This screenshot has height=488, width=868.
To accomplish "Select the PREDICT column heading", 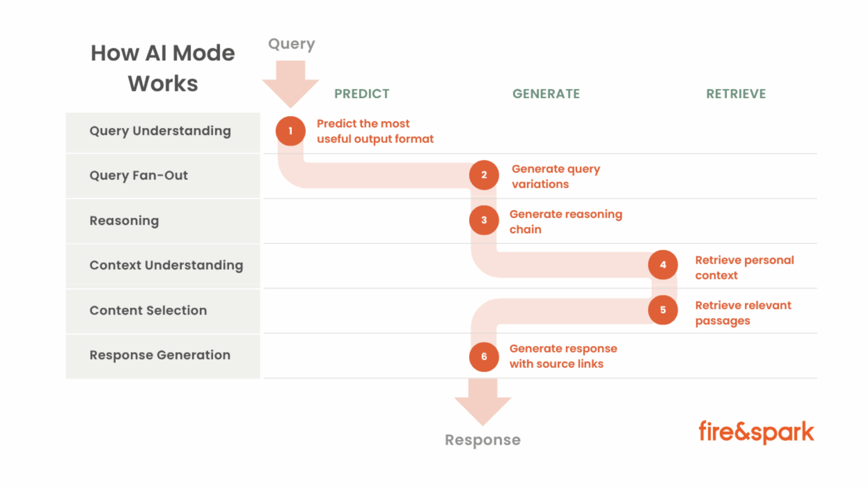I will click(x=362, y=94).
